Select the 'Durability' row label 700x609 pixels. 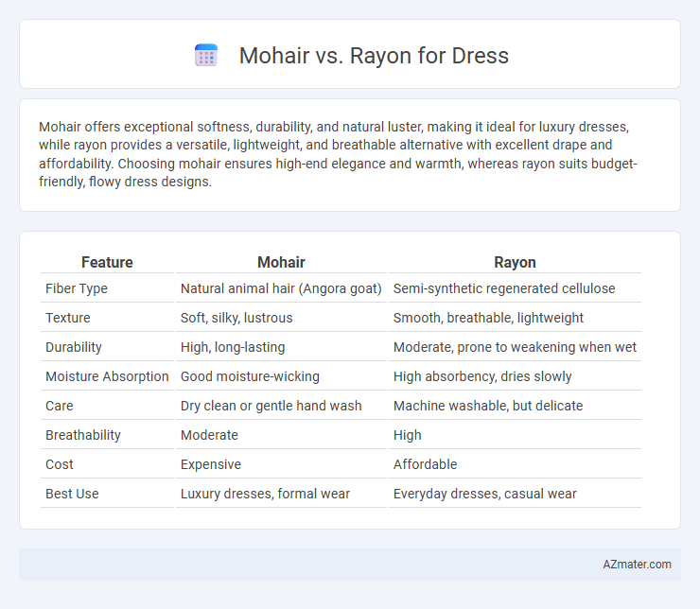pos(74,347)
